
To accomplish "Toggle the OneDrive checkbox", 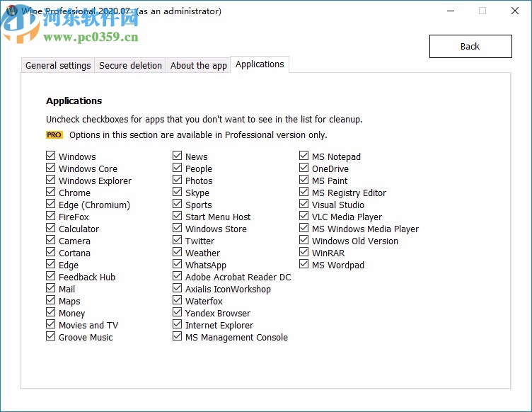I will (x=303, y=168).
